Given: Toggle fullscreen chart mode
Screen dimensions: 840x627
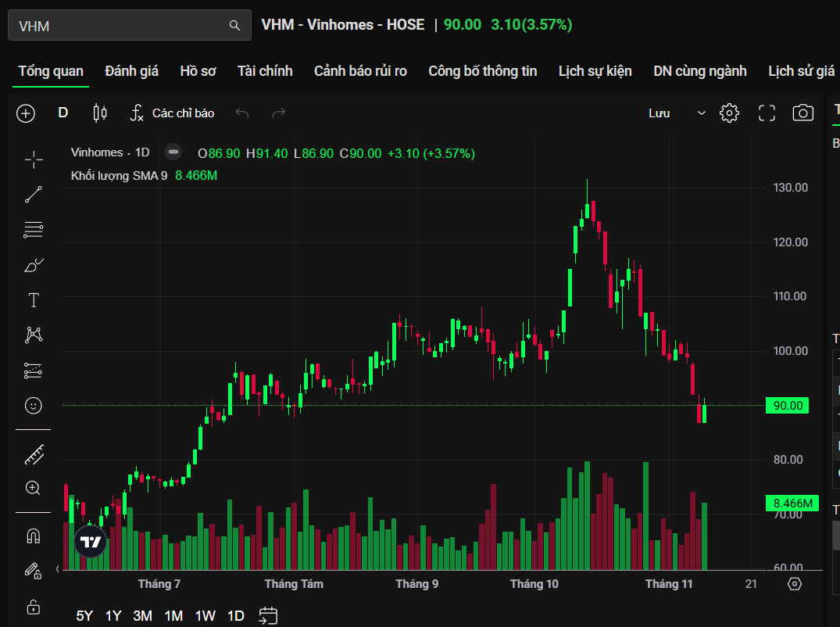Looking at the screenshot, I should click(x=767, y=113).
